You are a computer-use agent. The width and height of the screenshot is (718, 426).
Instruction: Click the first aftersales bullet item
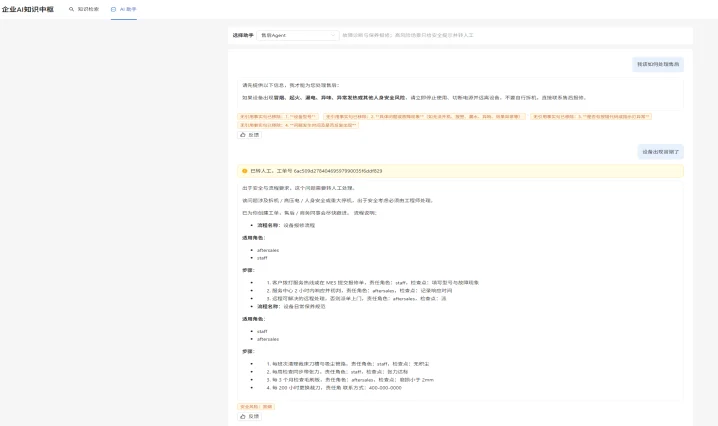268,250
